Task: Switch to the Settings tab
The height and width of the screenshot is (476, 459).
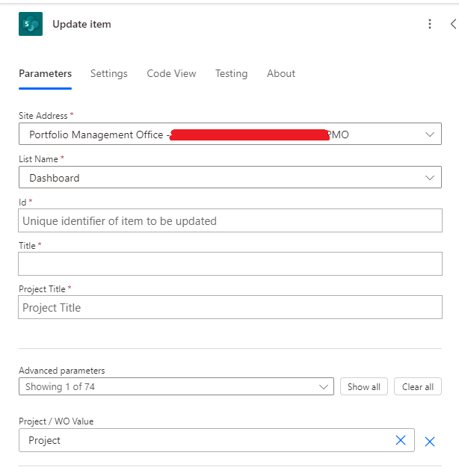Action: 109,74
